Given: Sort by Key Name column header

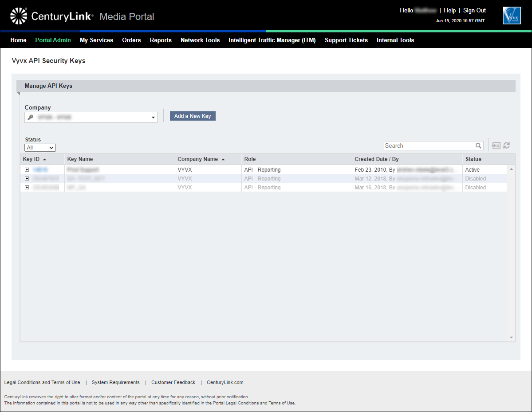Looking at the screenshot, I should pyautogui.click(x=80, y=159).
